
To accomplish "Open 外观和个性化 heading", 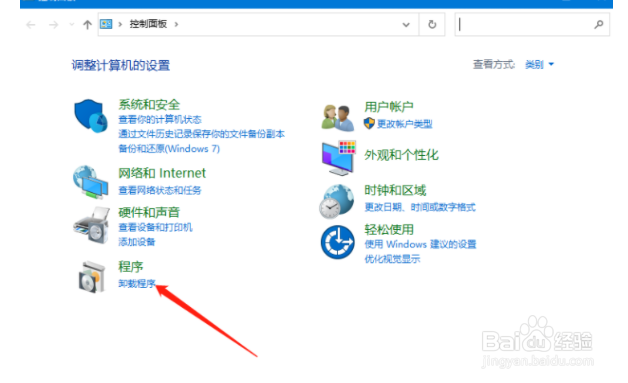I will pyautogui.click(x=401, y=155).
